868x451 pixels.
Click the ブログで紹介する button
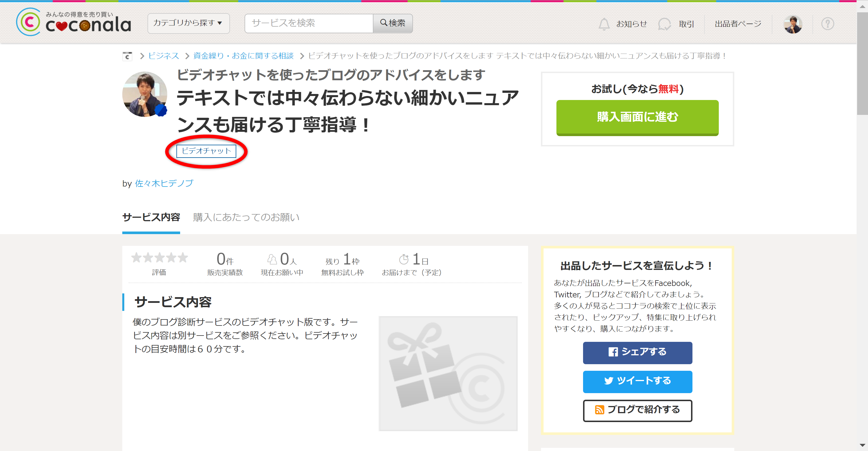(x=637, y=410)
